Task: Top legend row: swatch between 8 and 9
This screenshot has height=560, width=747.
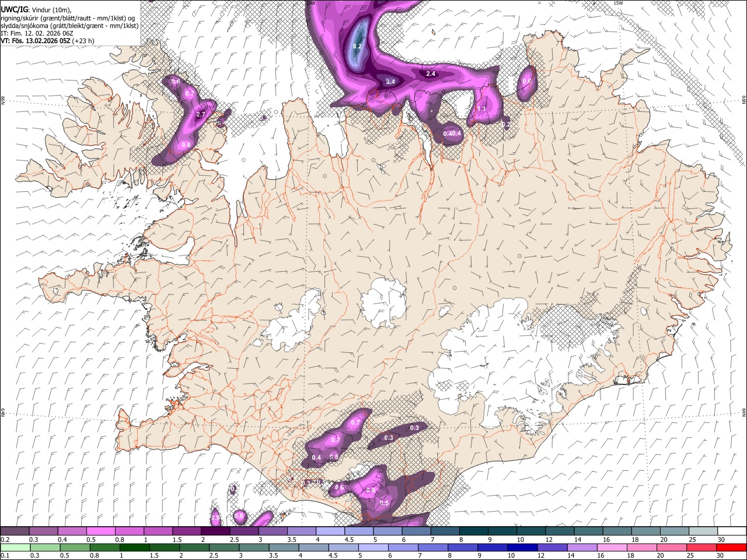Action: (x=473, y=531)
